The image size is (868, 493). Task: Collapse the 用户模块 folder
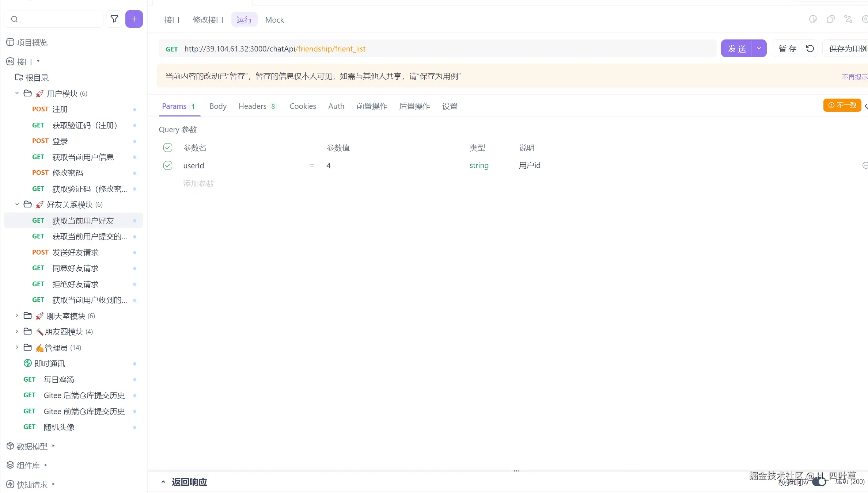tap(17, 93)
